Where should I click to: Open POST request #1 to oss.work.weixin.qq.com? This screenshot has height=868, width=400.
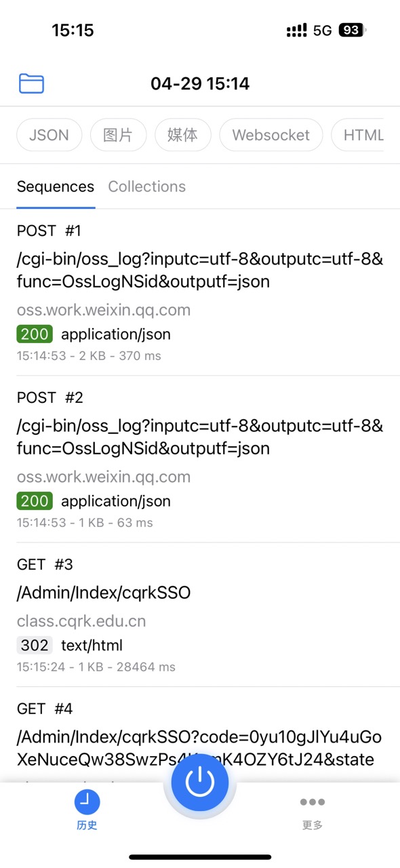200,292
